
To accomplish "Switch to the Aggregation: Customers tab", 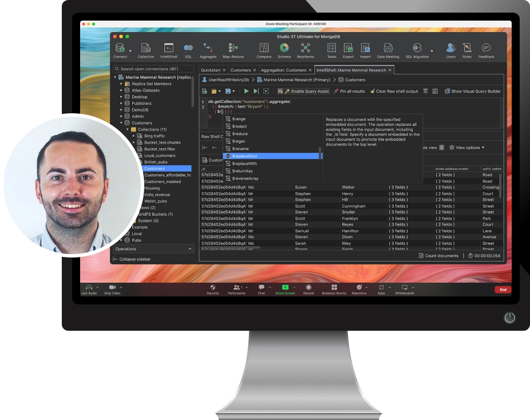I will pos(283,70).
